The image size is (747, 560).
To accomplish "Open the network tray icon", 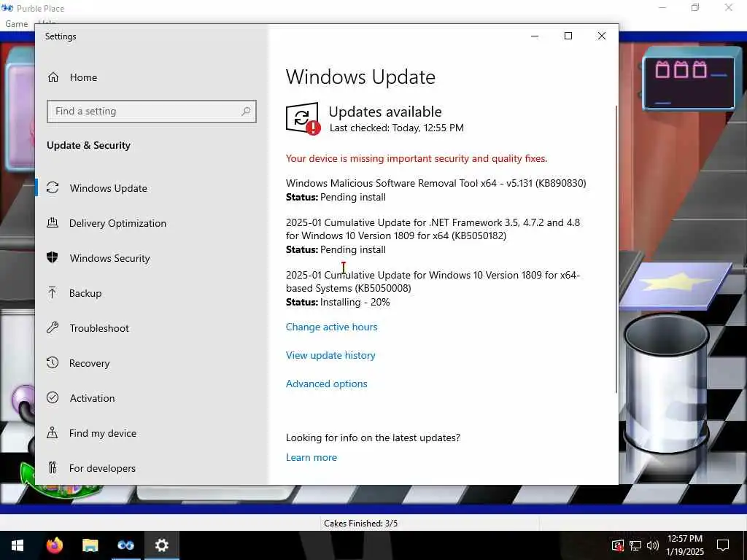I will (x=635, y=545).
